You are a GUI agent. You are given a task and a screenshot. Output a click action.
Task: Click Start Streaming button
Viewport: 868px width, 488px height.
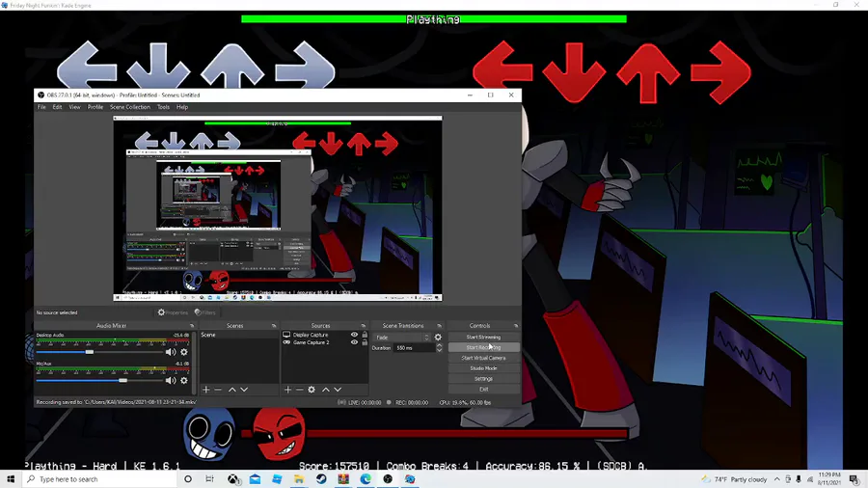click(x=483, y=337)
